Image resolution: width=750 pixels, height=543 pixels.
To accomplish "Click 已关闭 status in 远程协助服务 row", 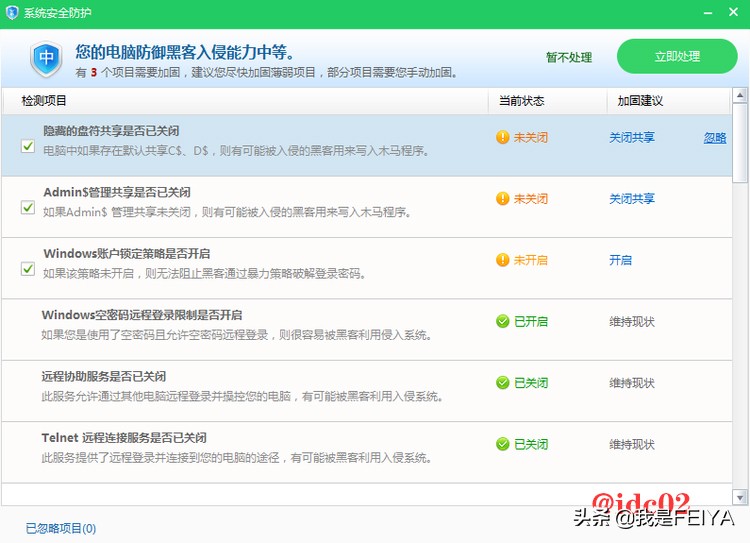I will tap(530, 383).
